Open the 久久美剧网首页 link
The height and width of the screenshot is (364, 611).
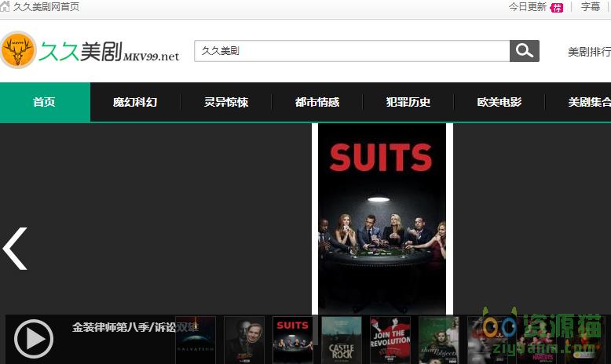tap(46, 6)
